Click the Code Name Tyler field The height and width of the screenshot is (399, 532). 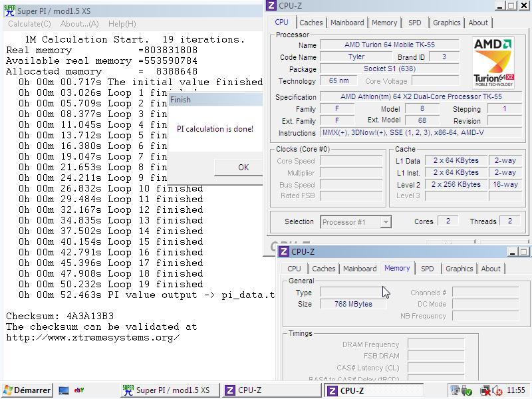click(x=356, y=57)
